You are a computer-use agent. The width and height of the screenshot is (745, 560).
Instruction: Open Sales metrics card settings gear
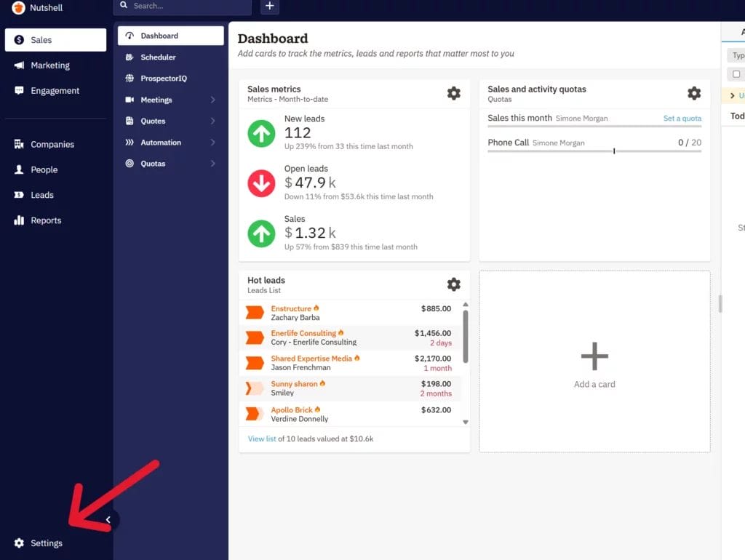(x=454, y=93)
